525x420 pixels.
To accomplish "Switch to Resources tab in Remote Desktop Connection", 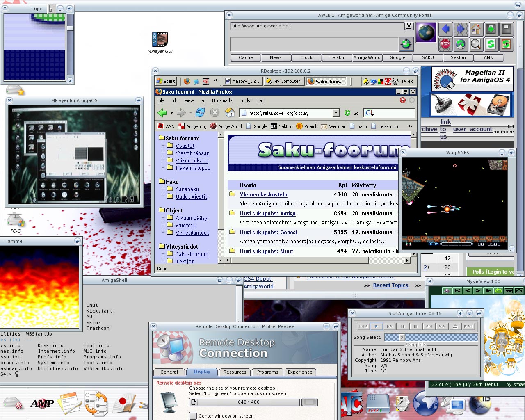I will click(235, 372).
